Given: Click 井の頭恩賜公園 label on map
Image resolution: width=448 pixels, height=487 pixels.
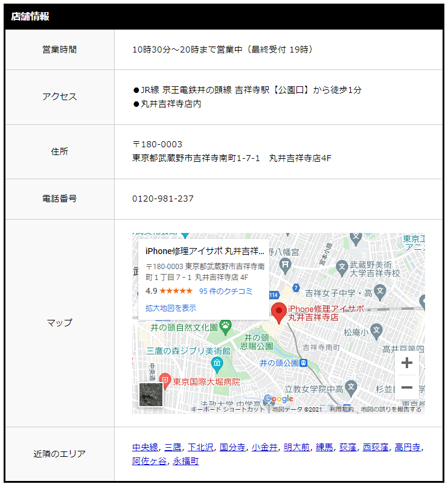Looking at the screenshot, I should point(257,342).
